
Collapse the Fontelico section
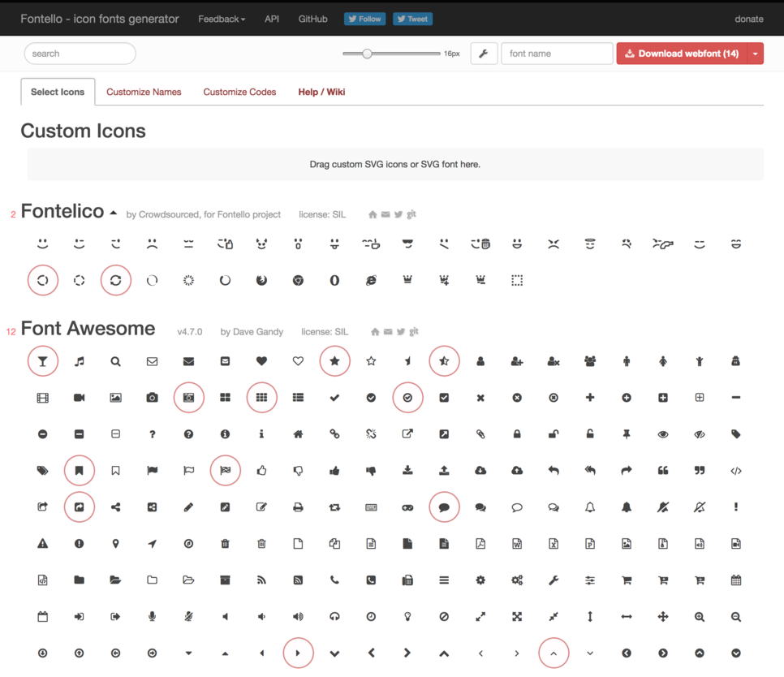114,213
